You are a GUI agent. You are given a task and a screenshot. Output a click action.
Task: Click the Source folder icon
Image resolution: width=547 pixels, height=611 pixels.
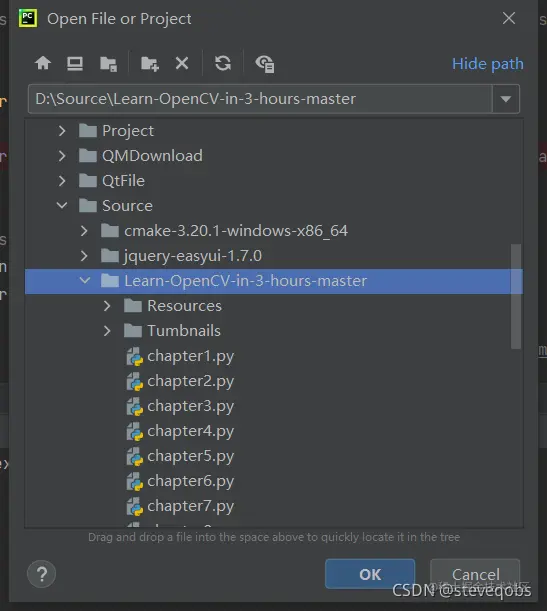[88, 206]
